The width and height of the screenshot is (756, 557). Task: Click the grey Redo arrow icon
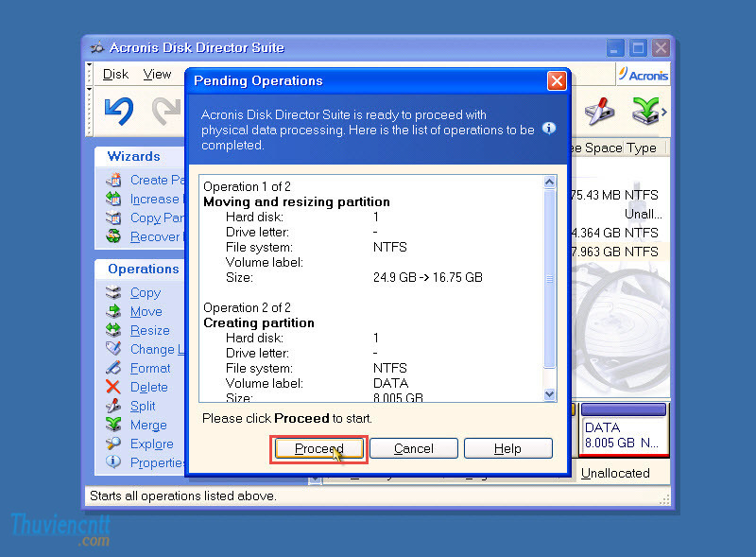[x=167, y=112]
